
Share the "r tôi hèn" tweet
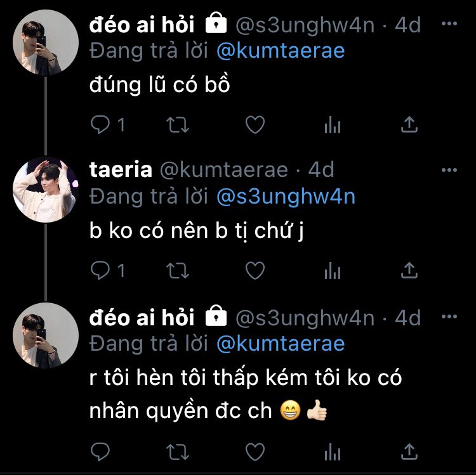click(410, 451)
